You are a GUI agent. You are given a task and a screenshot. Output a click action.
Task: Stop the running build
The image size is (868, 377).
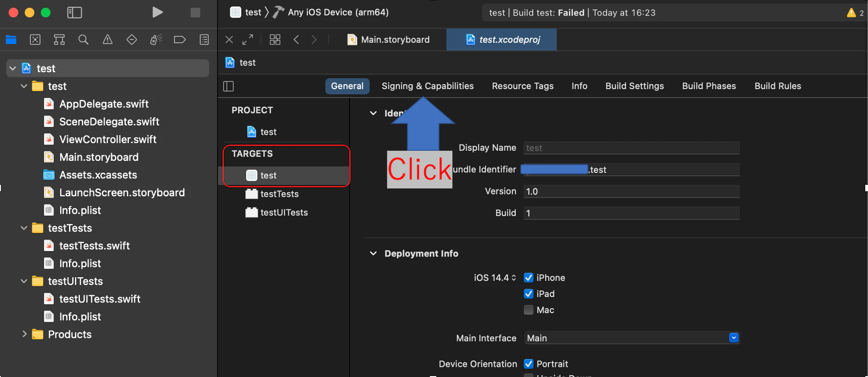[195, 12]
